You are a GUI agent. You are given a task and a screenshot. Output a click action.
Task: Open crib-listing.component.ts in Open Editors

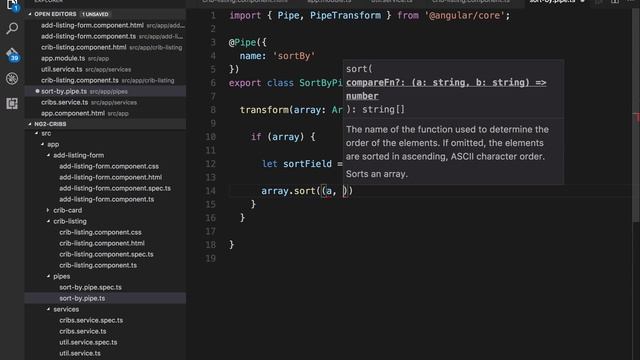tap(105, 80)
